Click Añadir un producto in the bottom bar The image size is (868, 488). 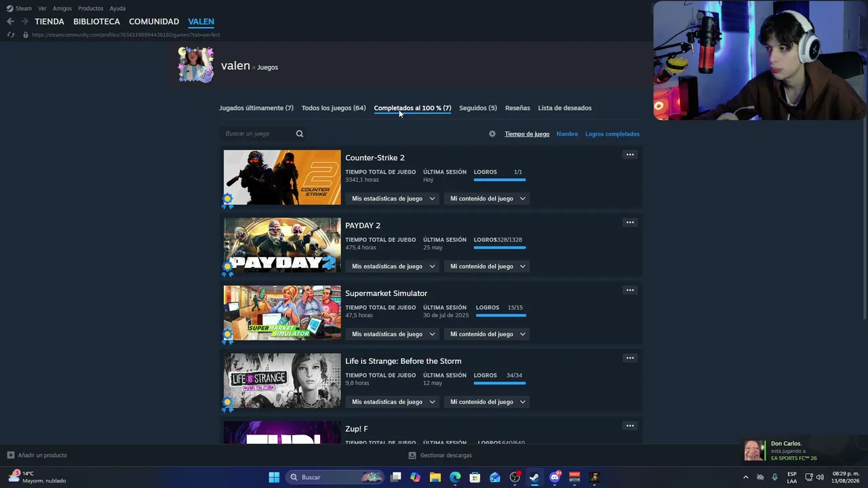43,455
